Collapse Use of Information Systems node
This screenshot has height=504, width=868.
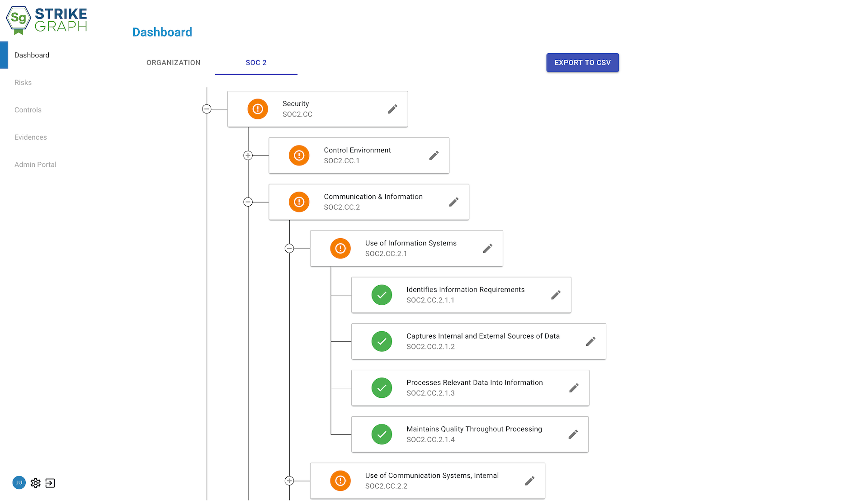[289, 249]
